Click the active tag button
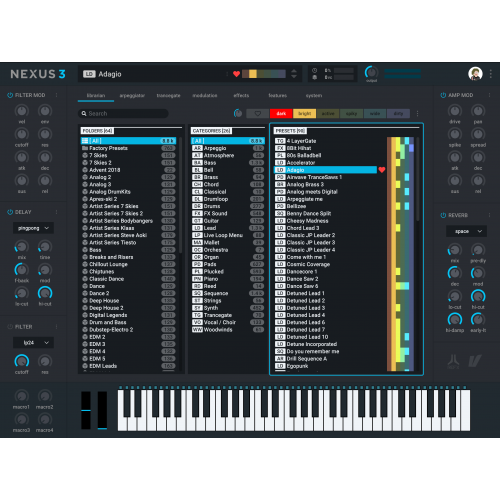 point(328,114)
